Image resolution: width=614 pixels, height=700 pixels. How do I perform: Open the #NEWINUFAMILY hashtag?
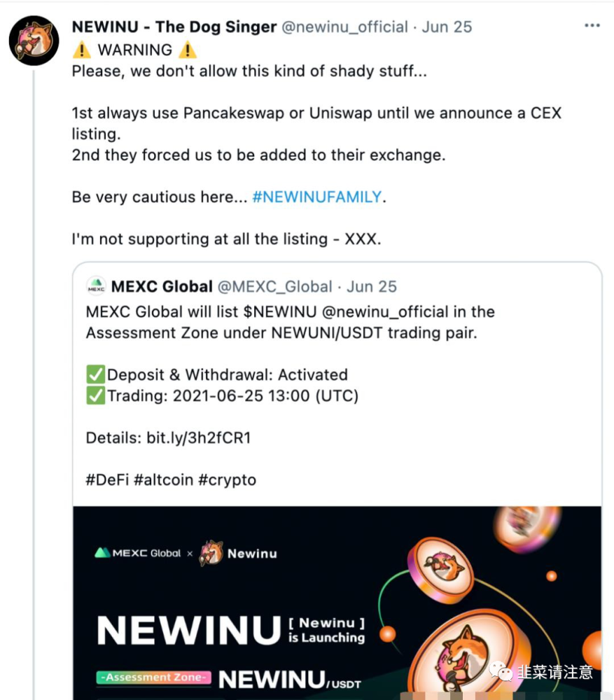tap(316, 197)
